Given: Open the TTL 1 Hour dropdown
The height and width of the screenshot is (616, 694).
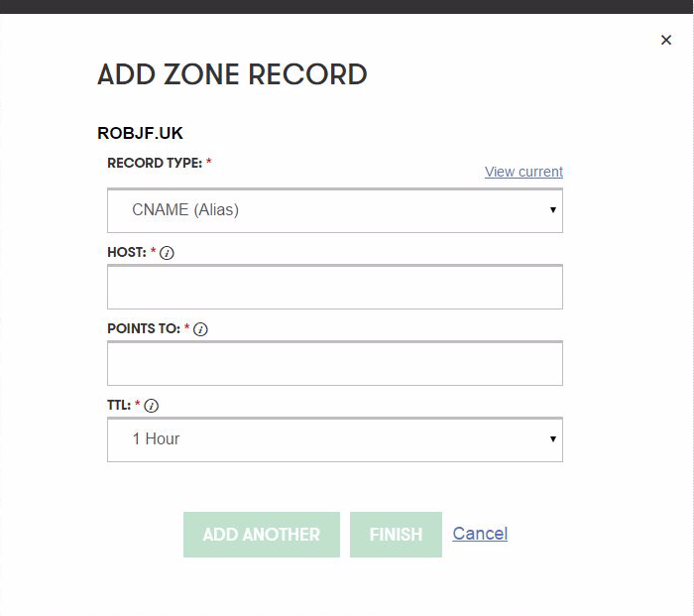Looking at the screenshot, I should coord(334,439).
